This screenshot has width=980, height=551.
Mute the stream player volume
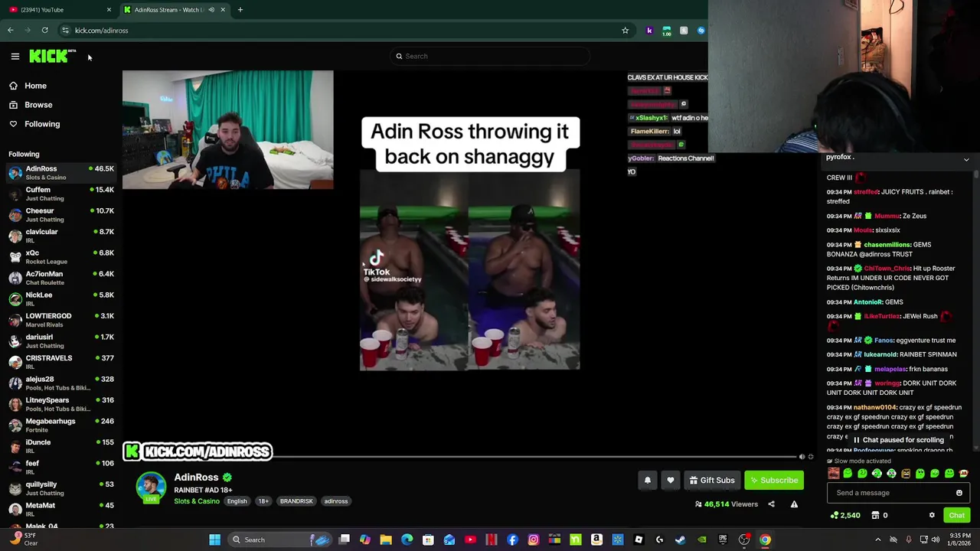point(802,457)
